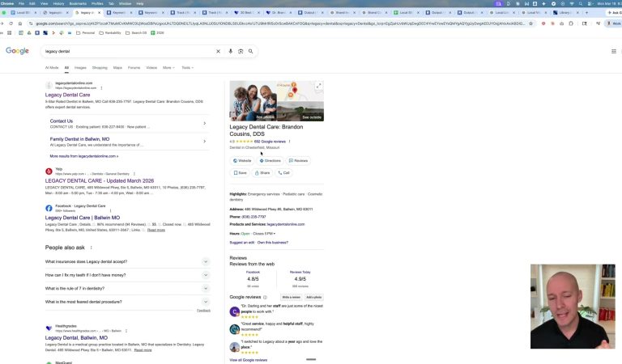Switch to Maps results tab

click(x=117, y=68)
